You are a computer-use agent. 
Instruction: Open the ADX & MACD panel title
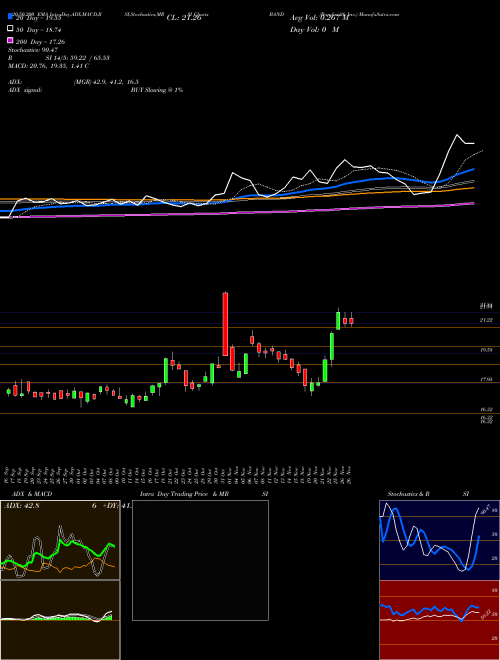32,494
